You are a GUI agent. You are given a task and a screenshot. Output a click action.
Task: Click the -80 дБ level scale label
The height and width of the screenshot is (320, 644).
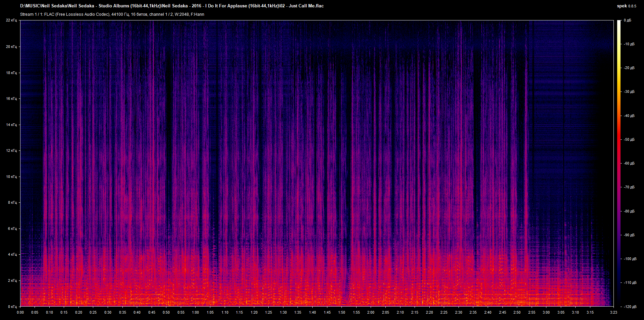(x=629, y=211)
